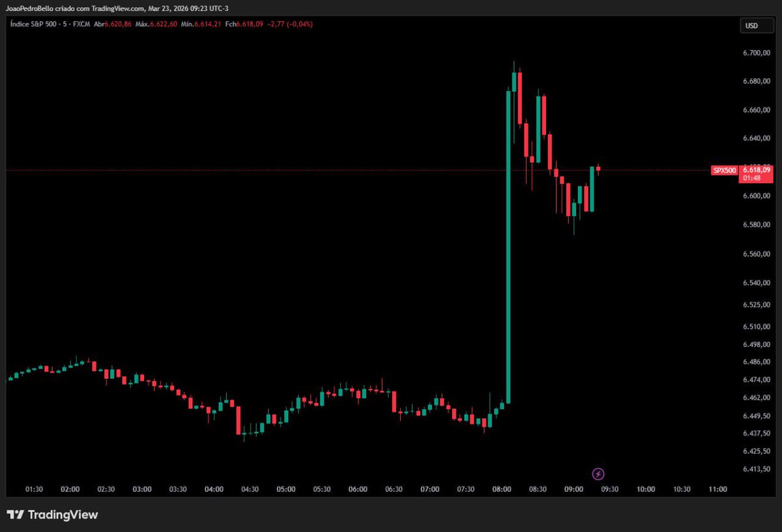Screen dimensions: 782x532
Task: Click the 11:00 time axis label
Action: [x=717, y=489]
